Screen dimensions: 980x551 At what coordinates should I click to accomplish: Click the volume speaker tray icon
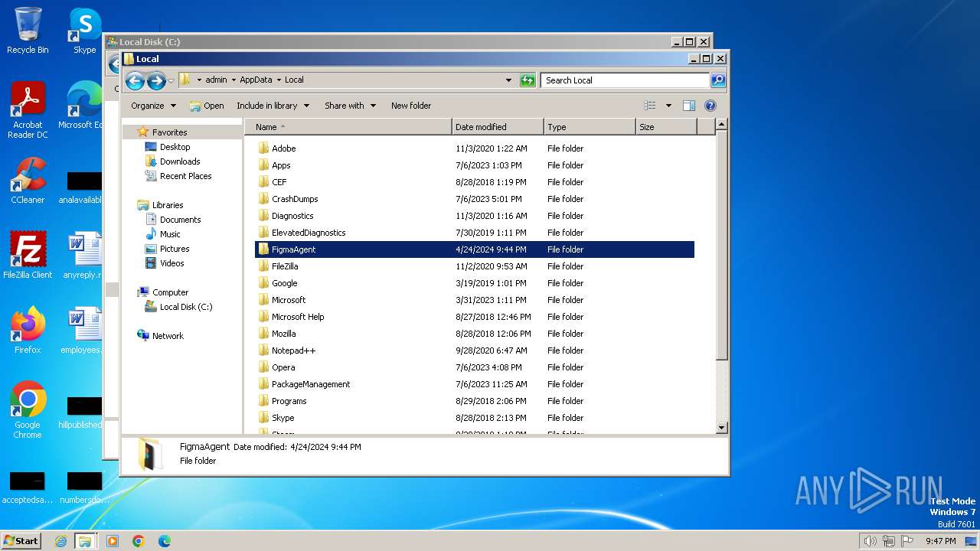click(x=870, y=541)
